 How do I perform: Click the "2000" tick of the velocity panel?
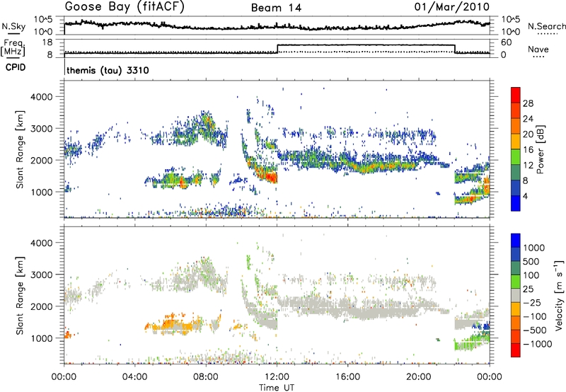point(43,306)
